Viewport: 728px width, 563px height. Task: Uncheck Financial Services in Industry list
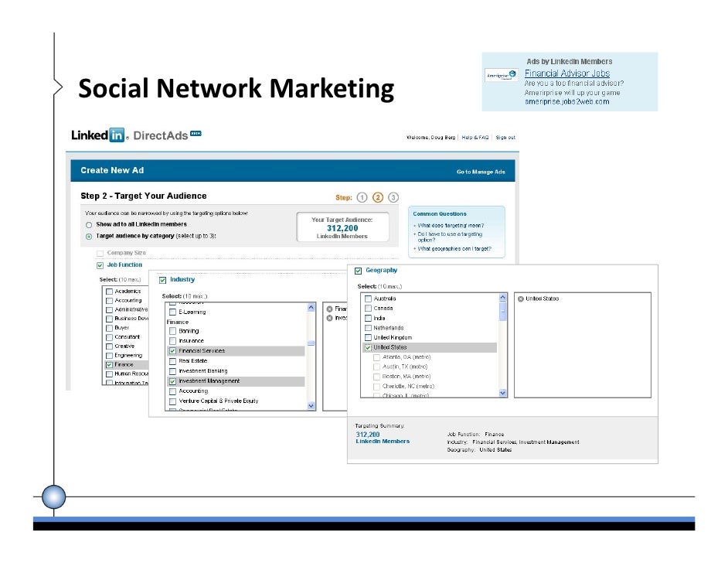pos(172,351)
